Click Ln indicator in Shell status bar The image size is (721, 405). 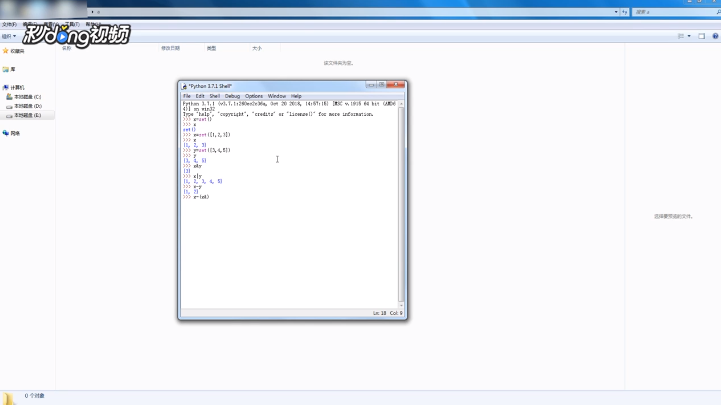click(x=379, y=313)
